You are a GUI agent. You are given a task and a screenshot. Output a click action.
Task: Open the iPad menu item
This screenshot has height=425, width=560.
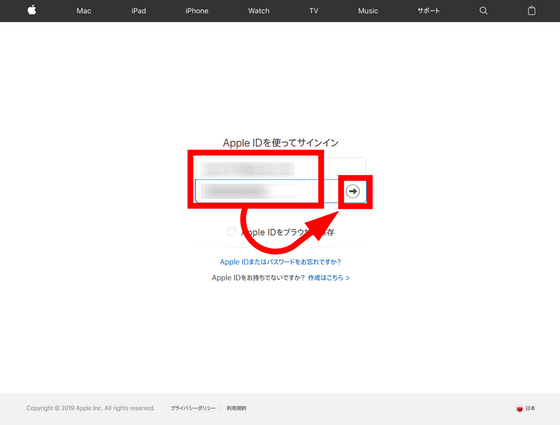point(139,11)
